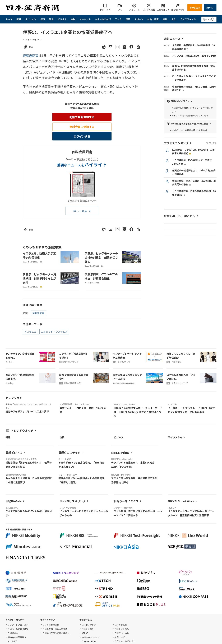Print using the bottom printer icon

(104, 230)
